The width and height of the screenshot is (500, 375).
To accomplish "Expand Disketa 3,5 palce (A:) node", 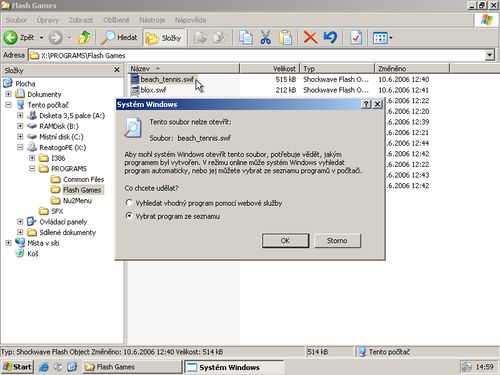I will tap(20, 116).
